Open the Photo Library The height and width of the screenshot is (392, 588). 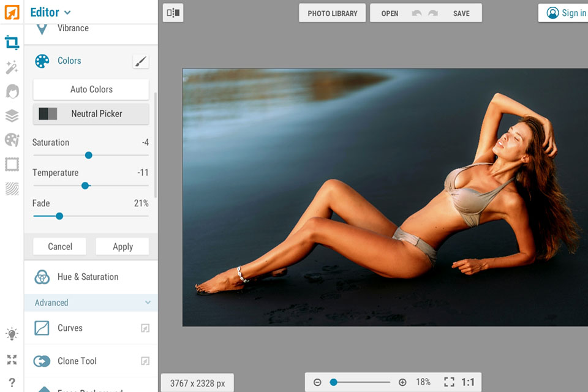pos(332,13)
